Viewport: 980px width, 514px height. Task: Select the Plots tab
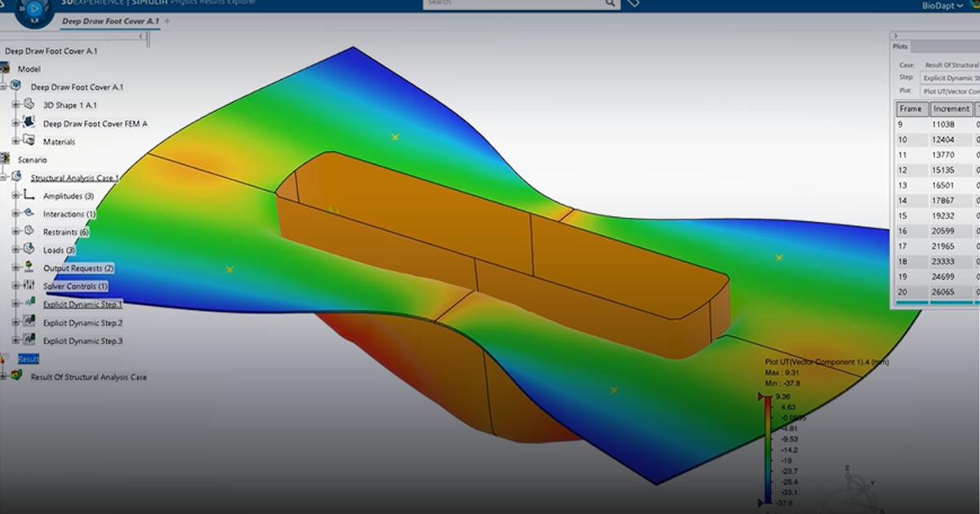coord(900,47)
